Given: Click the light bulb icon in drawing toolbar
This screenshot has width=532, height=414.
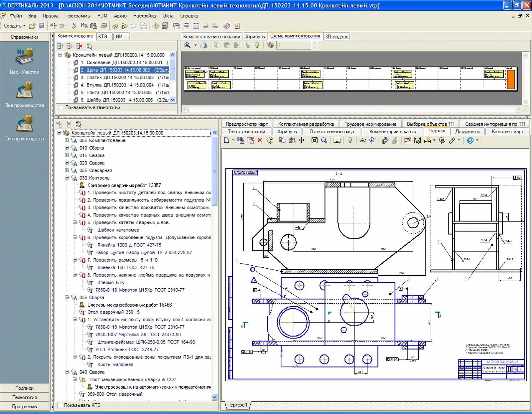Looking at the screenshot, I should tap(350, 140).
